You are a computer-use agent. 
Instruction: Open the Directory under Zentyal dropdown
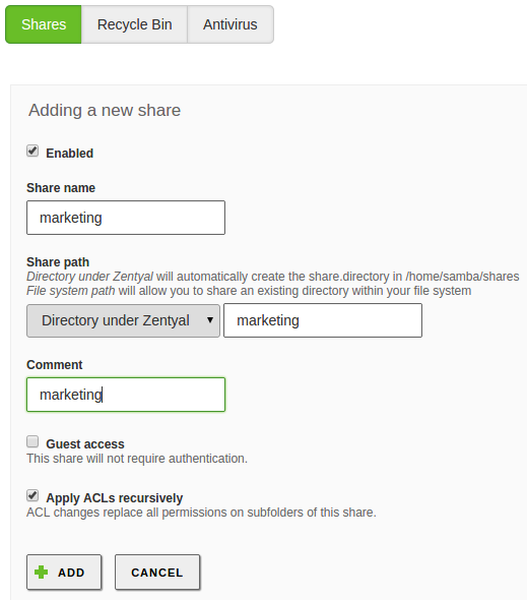123,321
